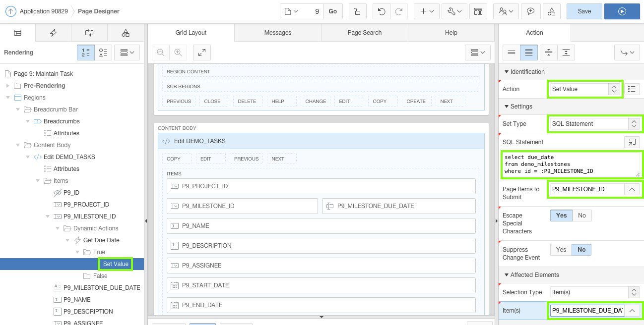Zoom in the grid layout
The height and width of the screenshot is (325, 644).
178,53
